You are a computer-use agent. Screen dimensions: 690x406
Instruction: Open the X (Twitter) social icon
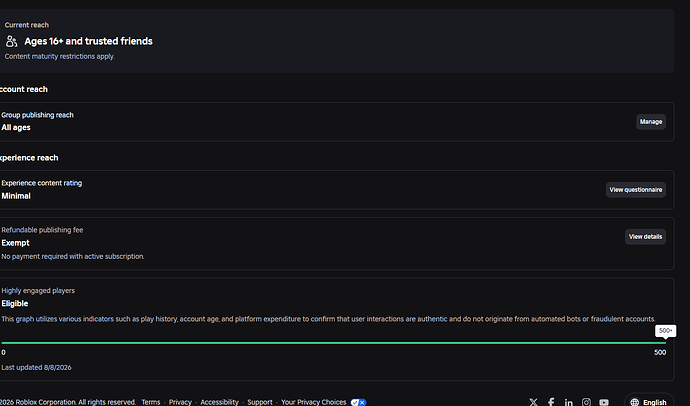coord(533,402)
